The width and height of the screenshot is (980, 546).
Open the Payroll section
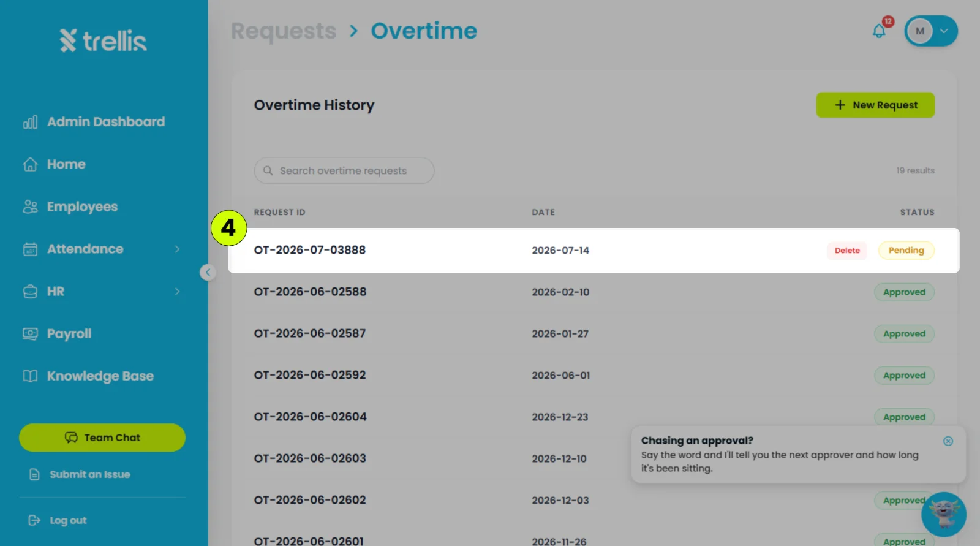point(57,333)
